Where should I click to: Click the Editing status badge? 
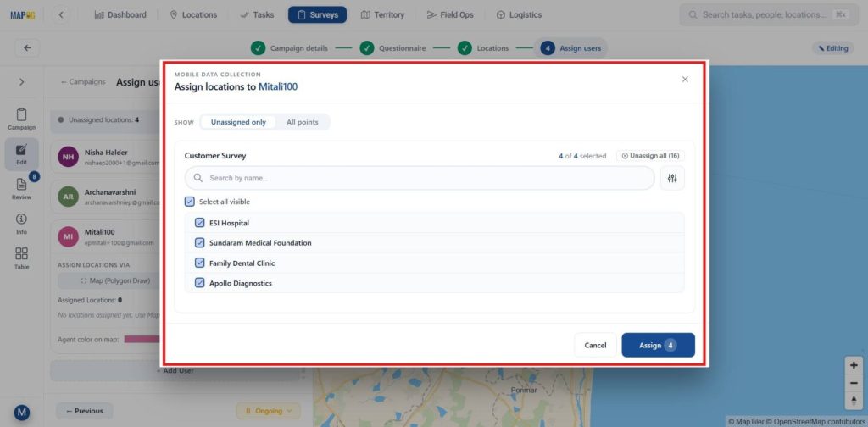pyautogui.click(x=833, y=48)
